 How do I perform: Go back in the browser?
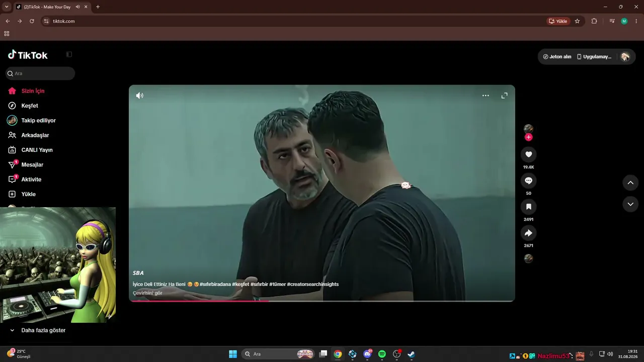point(8,21)
